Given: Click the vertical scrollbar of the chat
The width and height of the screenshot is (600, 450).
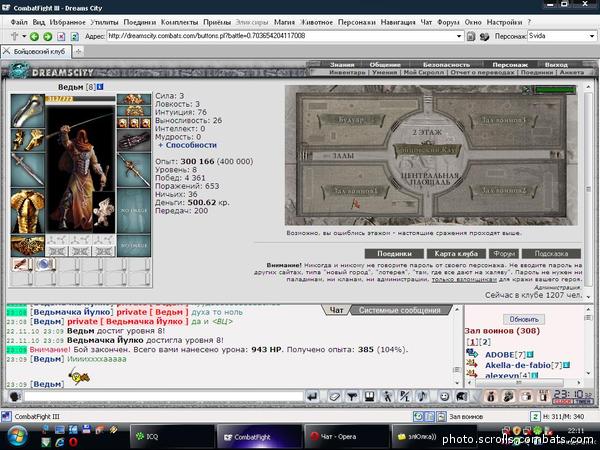Looking at the screenshot, I should point(457,346).
